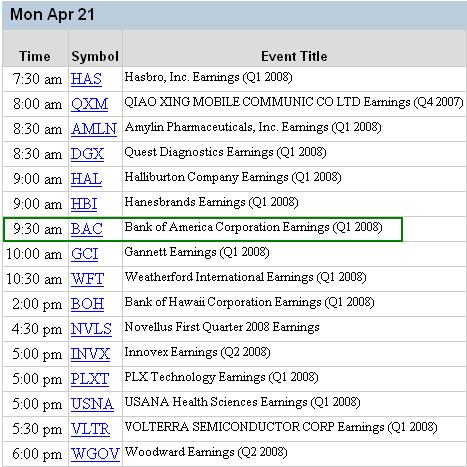Open HAL Halliburton symbol link
This screenshot has height=467, width=467.
tap(86, 179)
